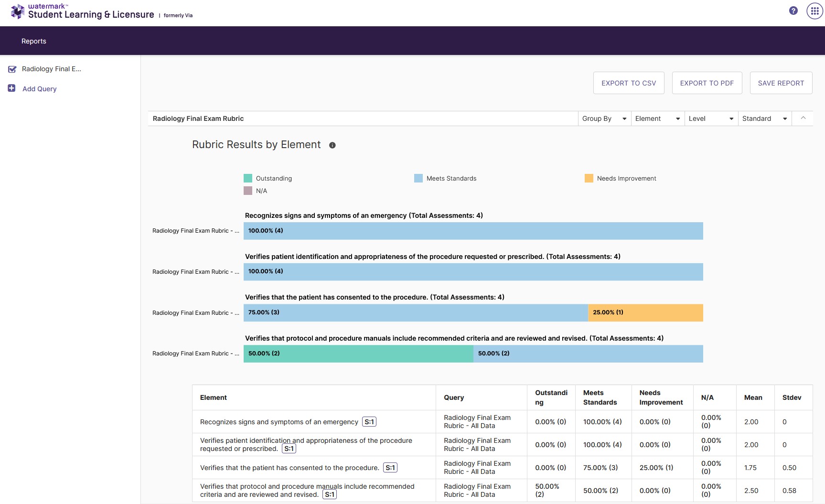Click the Add Query plus icon
The height and width of the screenshot is (504, 825).
point(12,88)
